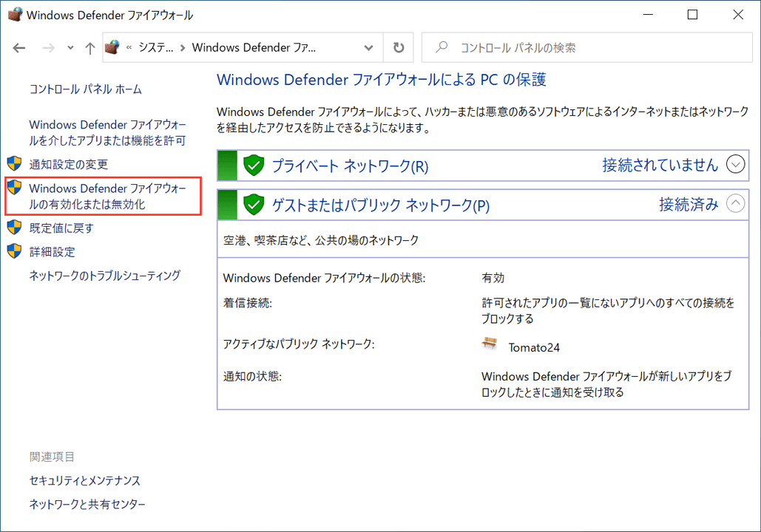Click the breadcrumb overflow double chevron
Screen dimensions: 761x532
click(129, 47)
